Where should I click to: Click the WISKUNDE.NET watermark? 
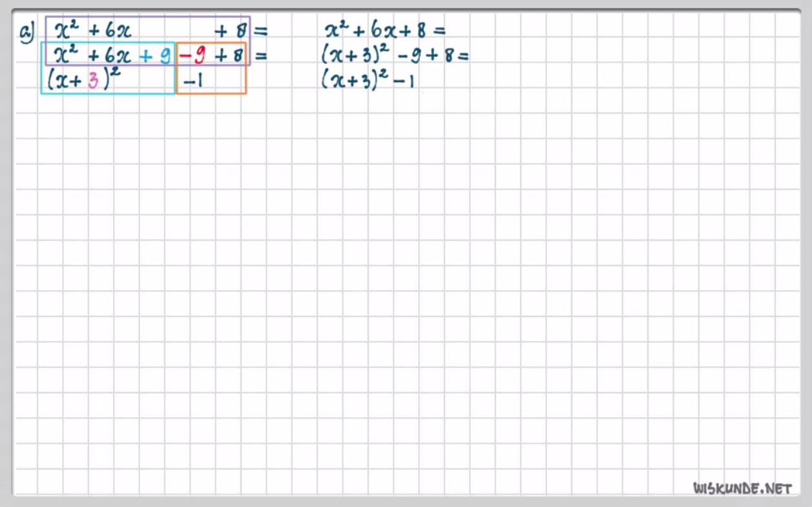pos(743,488)
